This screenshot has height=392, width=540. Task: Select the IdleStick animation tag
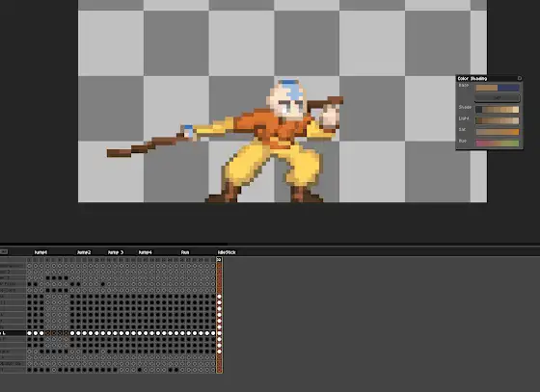227,252
